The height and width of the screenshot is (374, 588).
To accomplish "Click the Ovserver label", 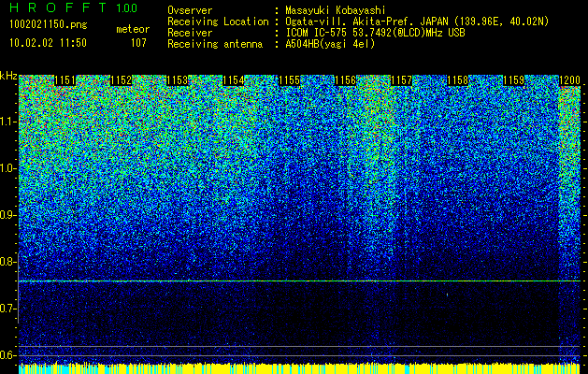I will pos(190,10).
